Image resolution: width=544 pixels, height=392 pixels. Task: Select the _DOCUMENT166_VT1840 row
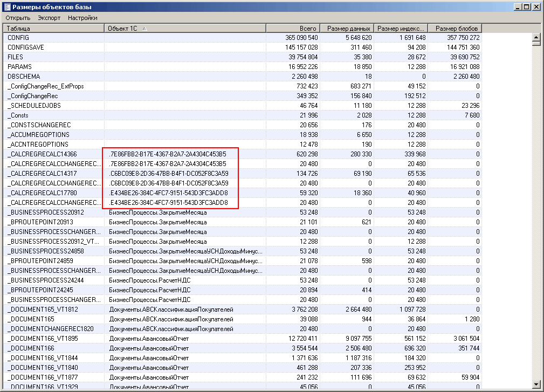(243, 368)
